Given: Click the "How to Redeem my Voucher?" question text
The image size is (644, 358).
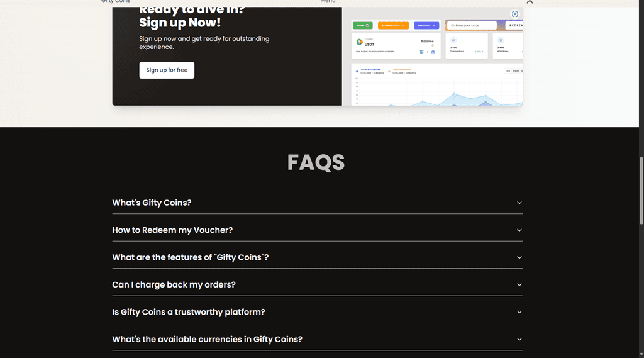Looking at the screenshot, I should point(172,230).
